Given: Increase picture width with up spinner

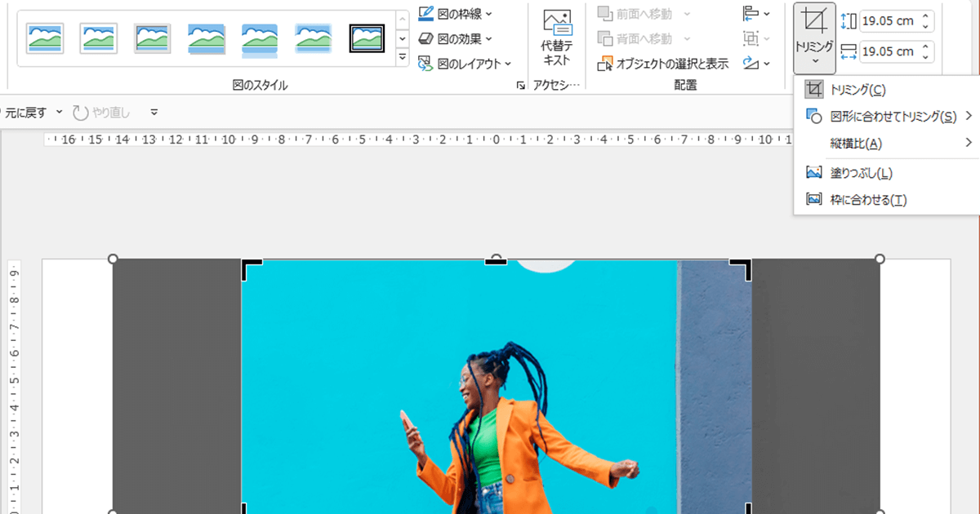Looking at the screenshot, I should (925, 47).
